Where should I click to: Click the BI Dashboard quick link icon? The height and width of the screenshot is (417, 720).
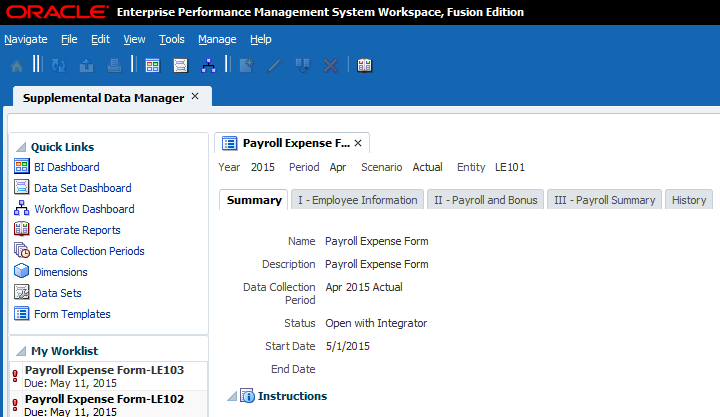[22, 166]
